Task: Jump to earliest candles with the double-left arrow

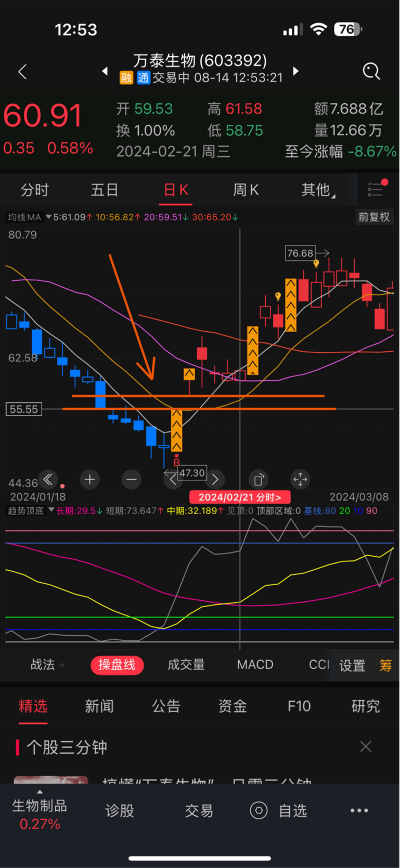Action: coord(48,479)
